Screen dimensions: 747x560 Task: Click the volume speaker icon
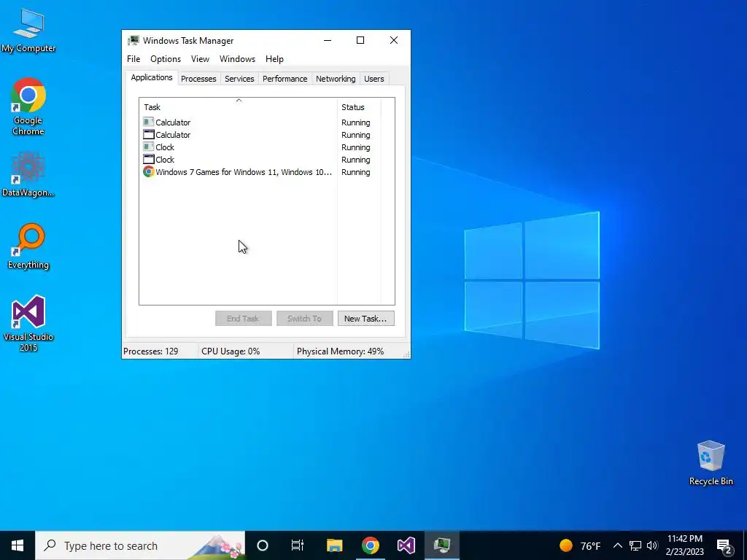652,545
